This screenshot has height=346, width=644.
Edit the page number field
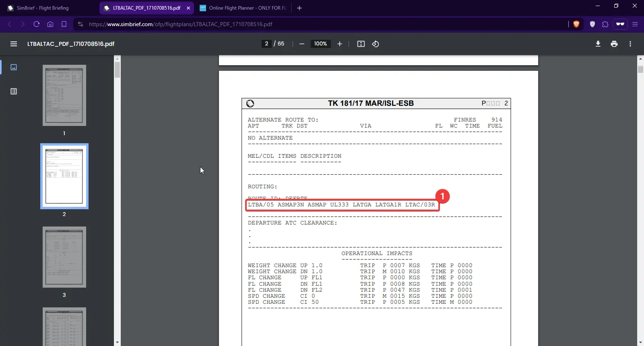pos(266,44)
